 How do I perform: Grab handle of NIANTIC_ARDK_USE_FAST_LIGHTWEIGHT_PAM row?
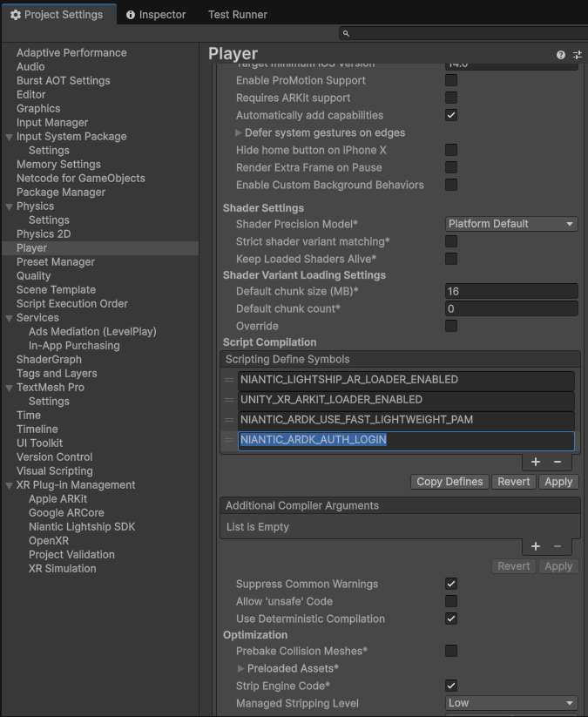(229, 420)
